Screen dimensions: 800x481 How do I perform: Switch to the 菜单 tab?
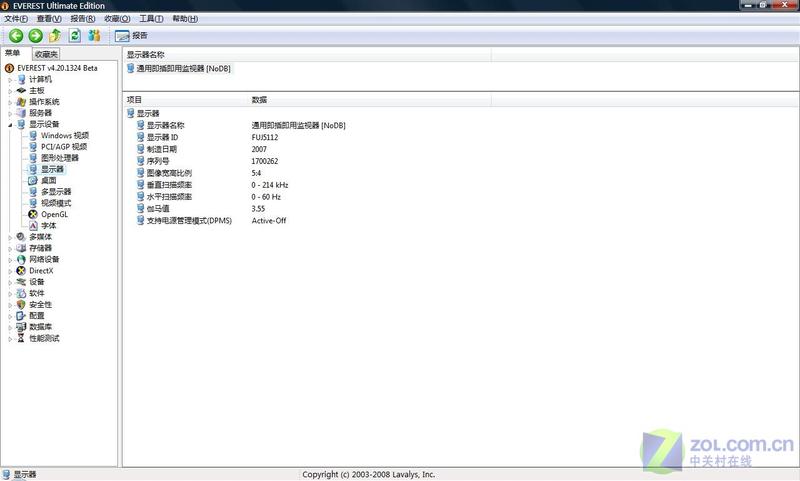[13, 53]
